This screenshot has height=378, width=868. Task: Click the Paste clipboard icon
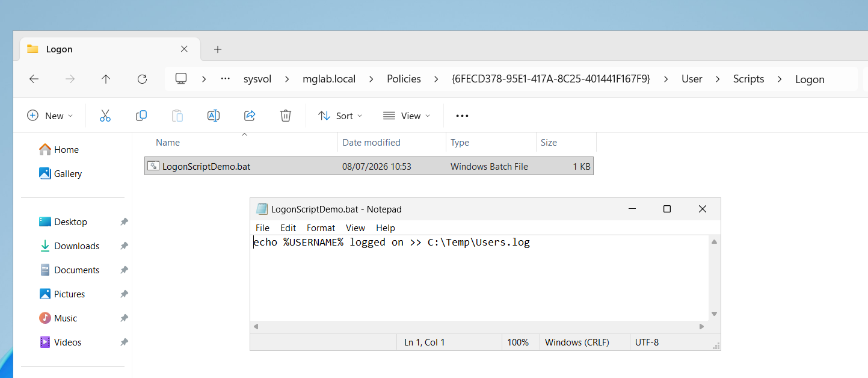pyautogui.click(x=177, y=116)
